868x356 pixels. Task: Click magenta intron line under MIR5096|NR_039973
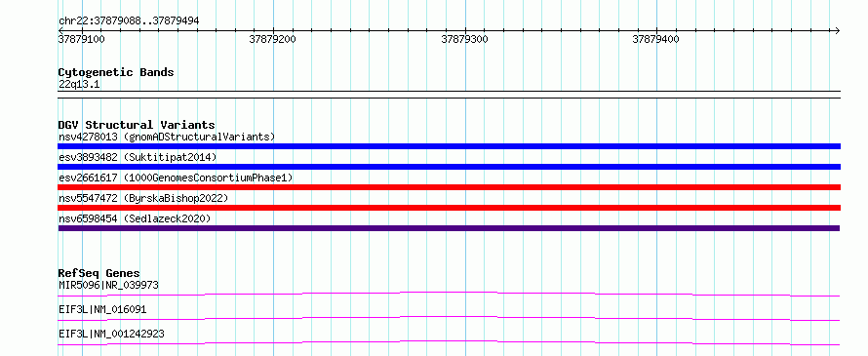[x=449, y=294]
